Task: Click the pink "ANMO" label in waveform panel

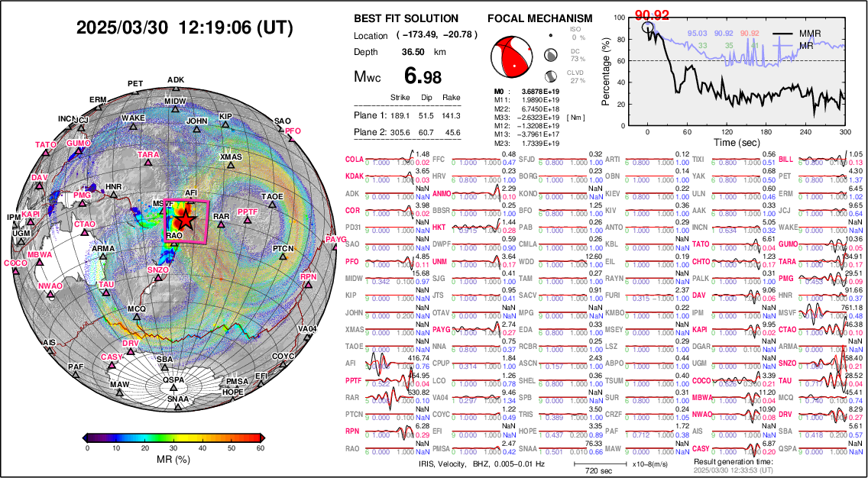Action: click(441, 194)
